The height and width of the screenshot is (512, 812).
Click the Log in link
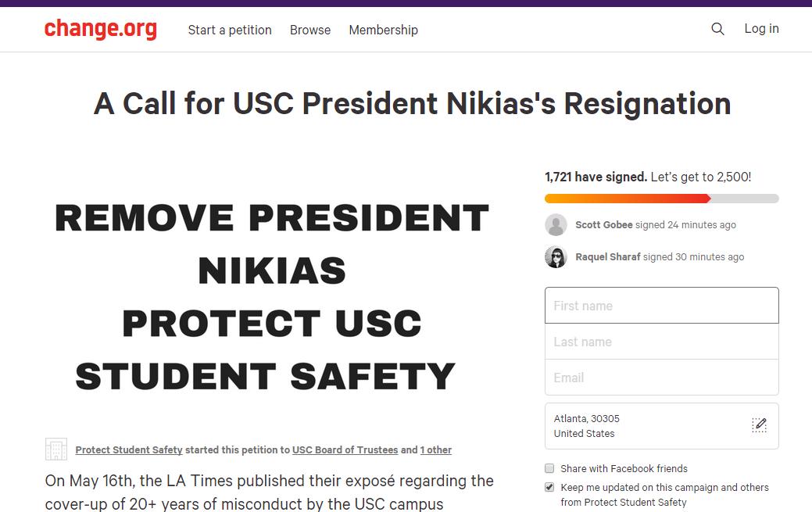pyautogui.click(x=761, y=29)
